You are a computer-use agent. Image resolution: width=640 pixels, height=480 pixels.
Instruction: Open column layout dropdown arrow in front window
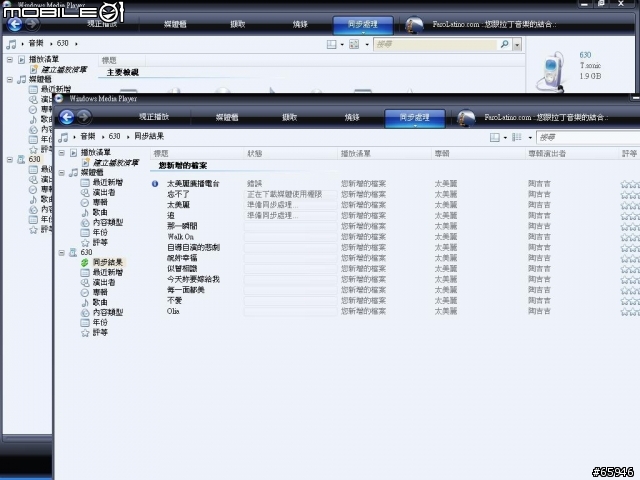[530, 138]
